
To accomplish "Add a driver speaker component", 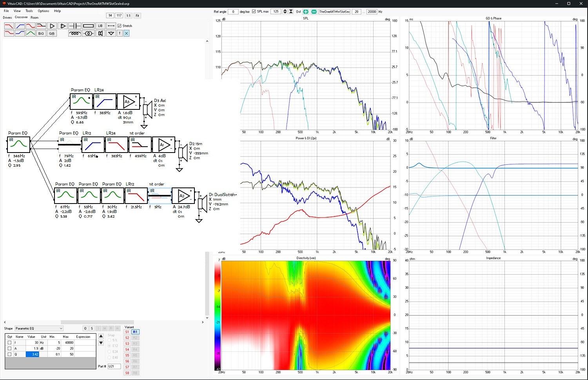I will pos(100,33).
